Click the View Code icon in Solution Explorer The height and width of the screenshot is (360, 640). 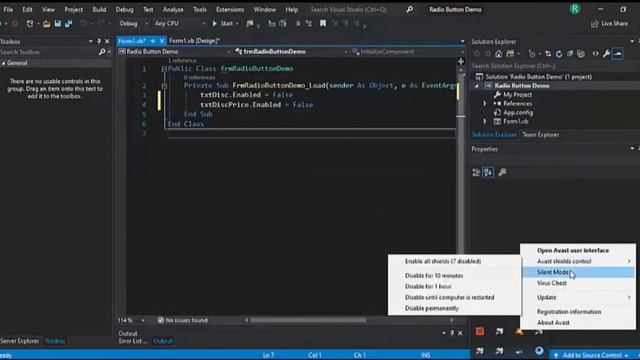coord(596,54)
